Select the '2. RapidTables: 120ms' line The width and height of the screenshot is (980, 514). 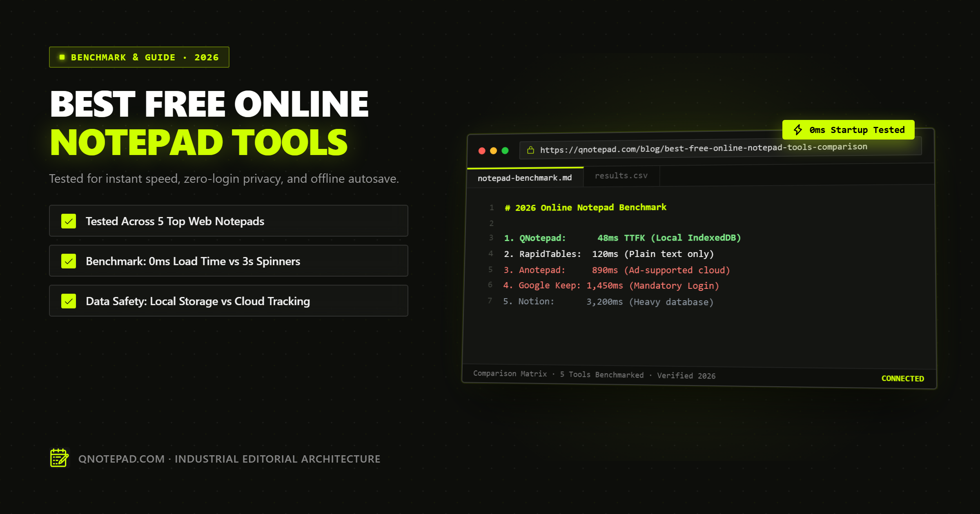point(609,254)
